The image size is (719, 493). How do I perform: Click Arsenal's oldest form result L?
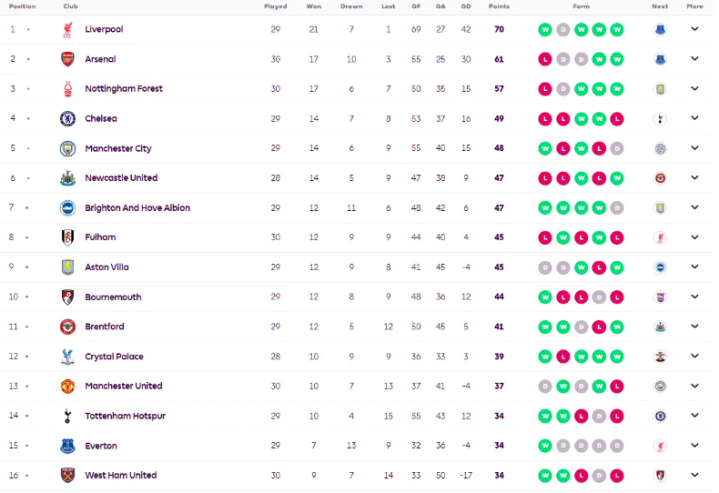(x=545, y=60)
